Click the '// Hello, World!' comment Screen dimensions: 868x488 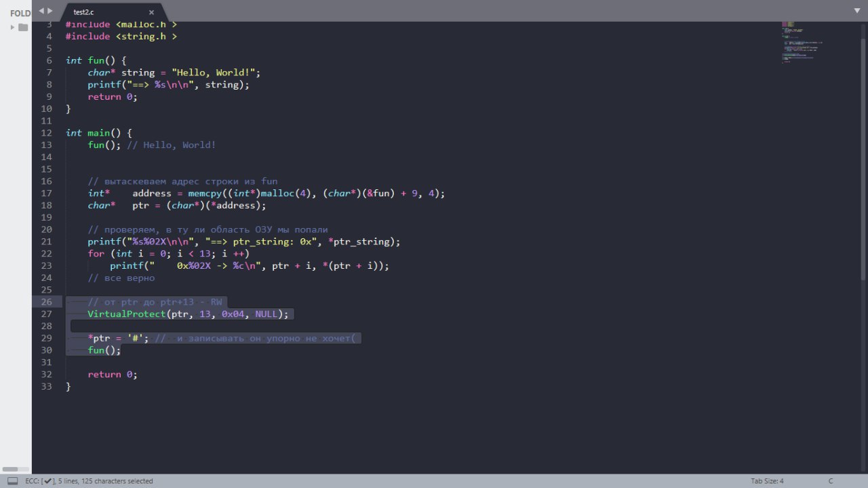point(171,145)
